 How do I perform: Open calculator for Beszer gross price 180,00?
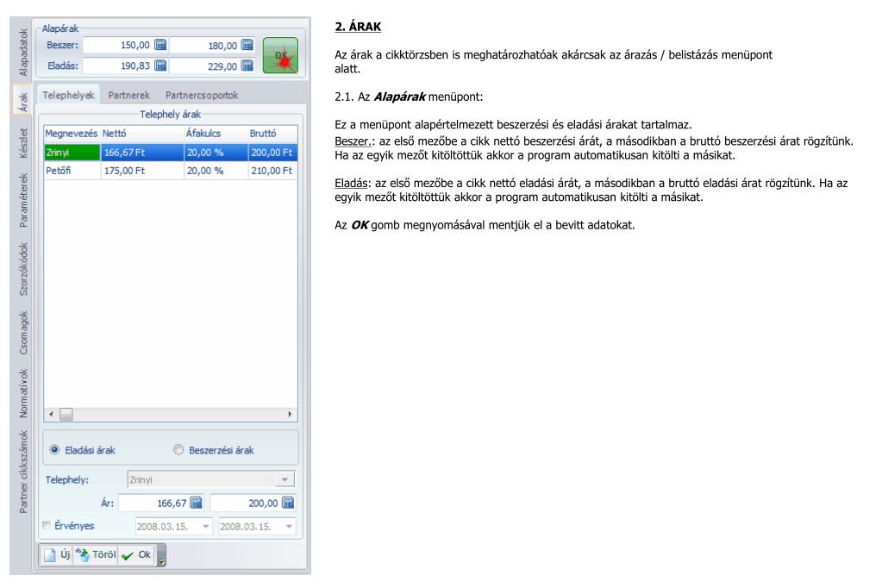point(247,45)
